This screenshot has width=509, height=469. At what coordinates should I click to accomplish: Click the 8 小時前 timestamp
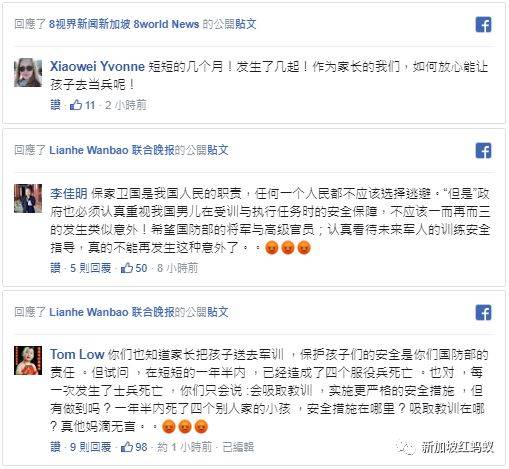tap(177, 268)
